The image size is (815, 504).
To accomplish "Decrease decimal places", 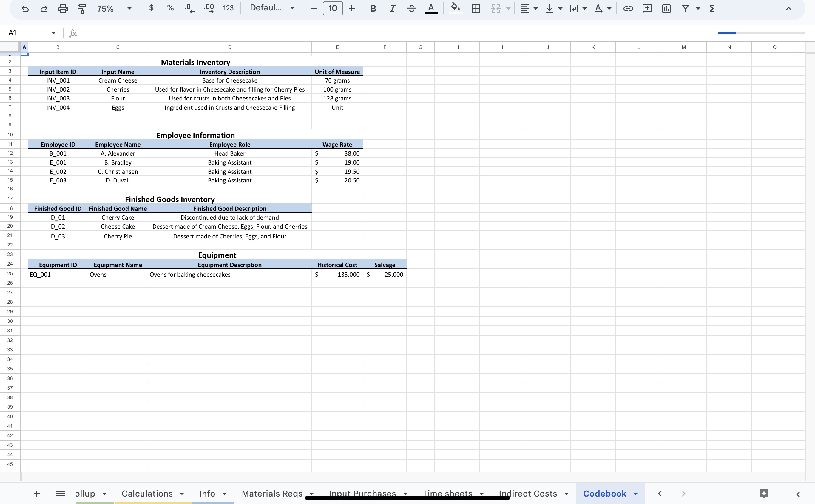I will pos(189,8).
